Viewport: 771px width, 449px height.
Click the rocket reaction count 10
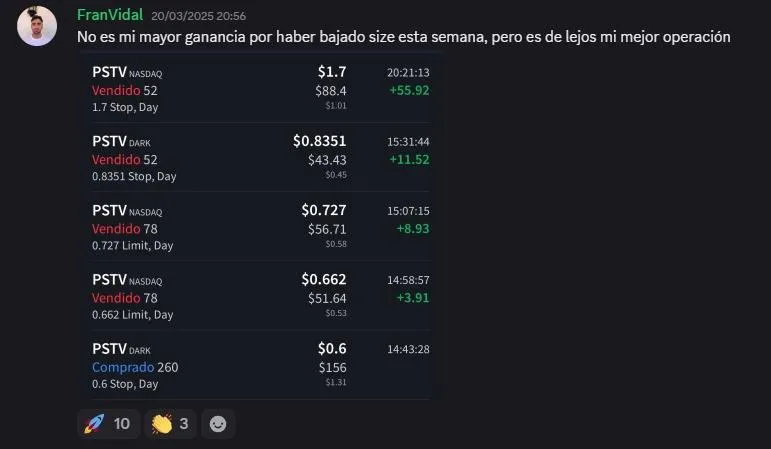122,423
